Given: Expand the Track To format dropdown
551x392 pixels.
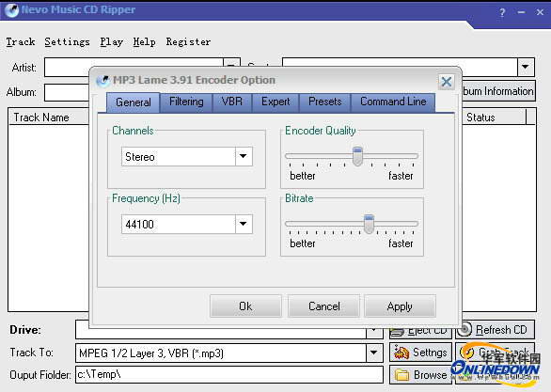Looking at the screenshot, I should coord(374,353).
